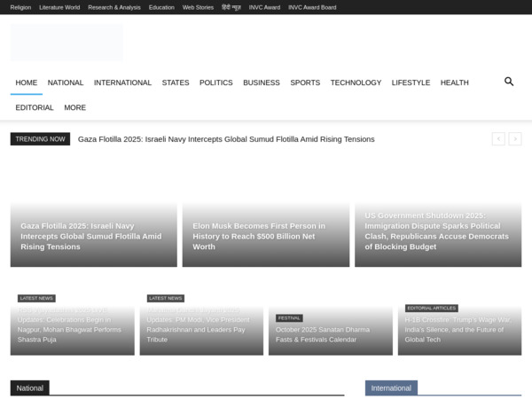Open the LIFESTYLE nav item
This screenshot has height=399, width=532.
coord(411,82)
